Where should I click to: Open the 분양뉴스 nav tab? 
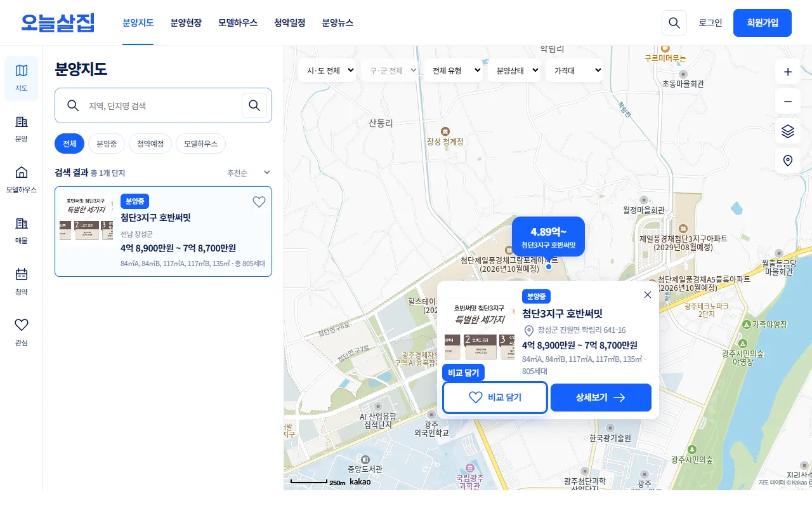(337, 23)
